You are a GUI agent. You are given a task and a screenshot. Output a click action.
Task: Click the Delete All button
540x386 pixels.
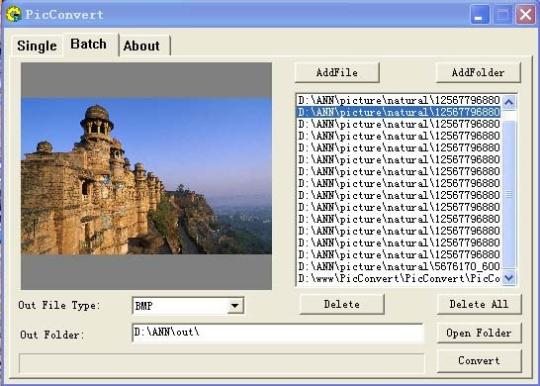click(479, 304)
